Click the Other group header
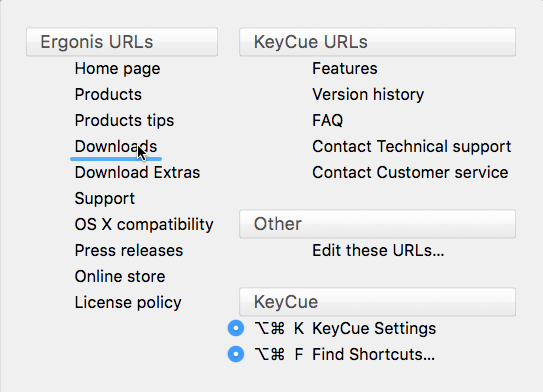The width and height of the screenshot is (543, 392). 377,224
